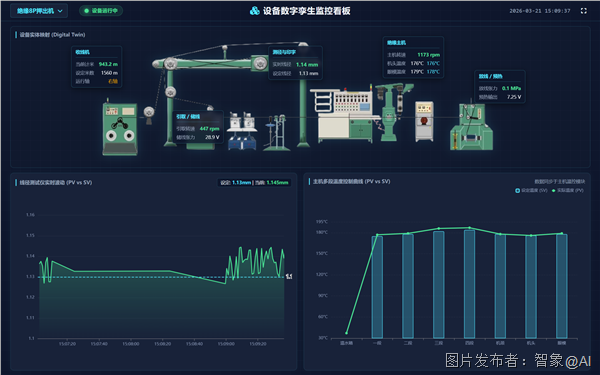Click the bar labeled 三段 in the temperature chart

click(x=439, y=284)
